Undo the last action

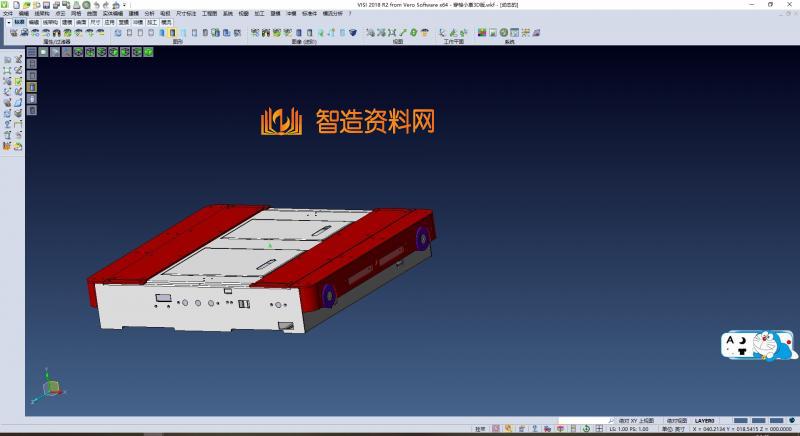click(96, 5)
